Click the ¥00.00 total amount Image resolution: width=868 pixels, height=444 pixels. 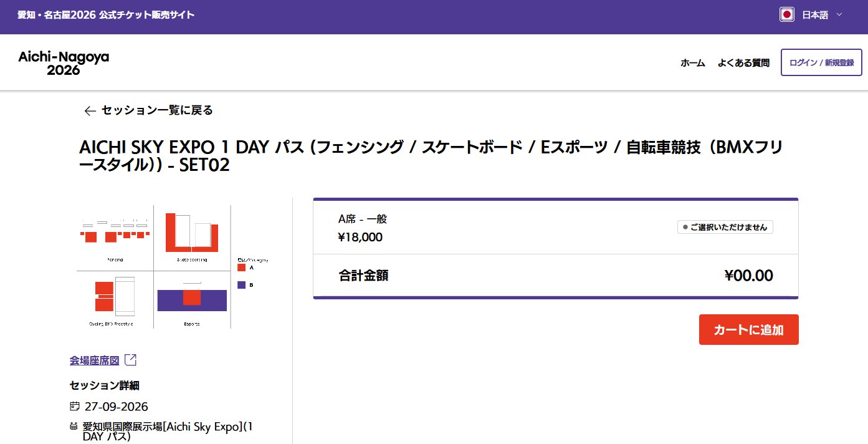pyautogui.click(x=748, y=276)
